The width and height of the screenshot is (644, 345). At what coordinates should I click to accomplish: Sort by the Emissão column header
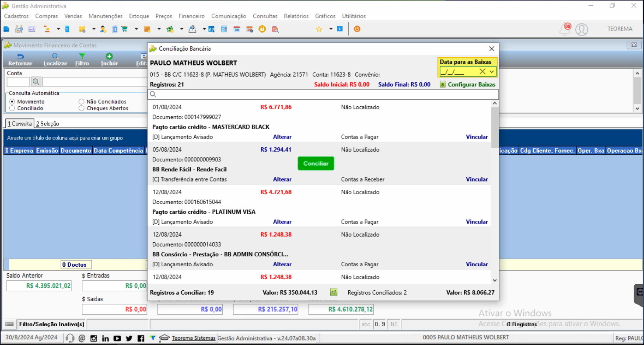pos(47,150)
